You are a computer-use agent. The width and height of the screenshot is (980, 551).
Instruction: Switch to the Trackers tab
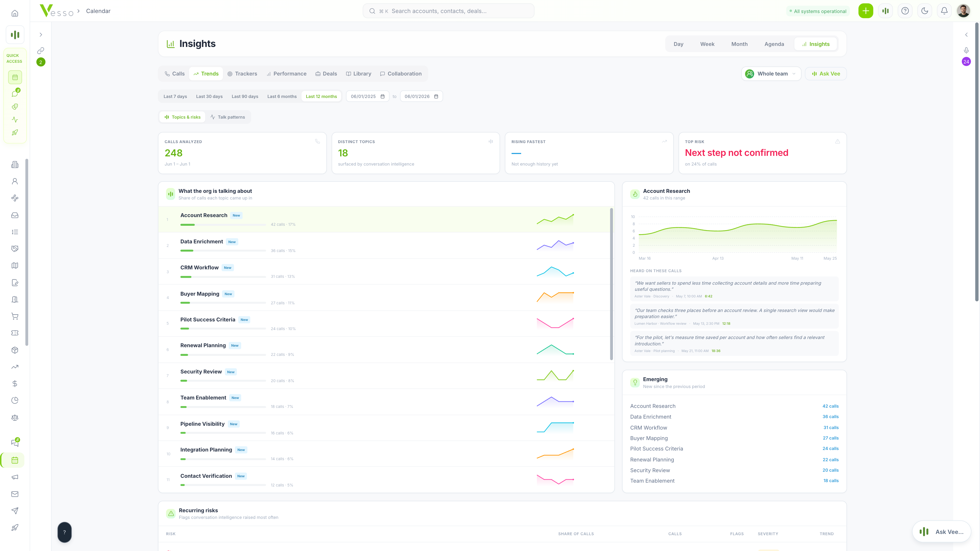tap(242, 74)
